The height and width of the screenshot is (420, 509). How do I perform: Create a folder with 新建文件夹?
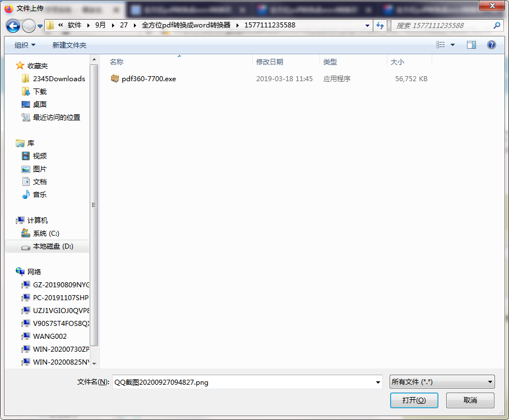point(69,45)
